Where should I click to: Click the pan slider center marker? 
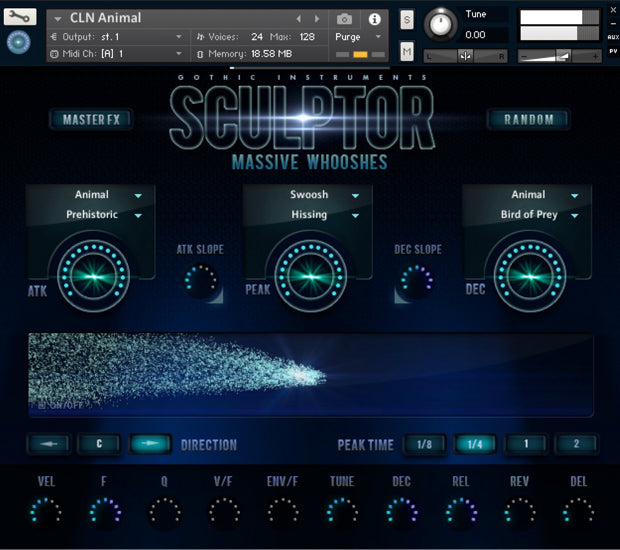pyautogui.click(x=465, y=57)
